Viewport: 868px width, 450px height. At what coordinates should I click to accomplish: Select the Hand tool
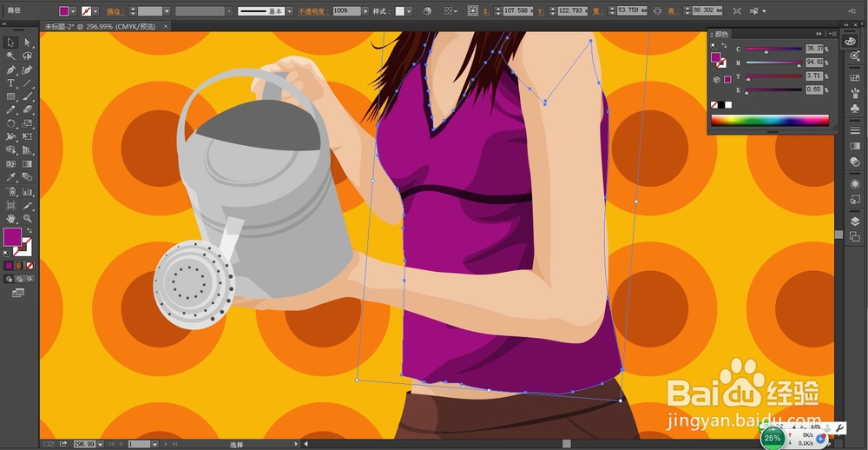coord(10,218)
